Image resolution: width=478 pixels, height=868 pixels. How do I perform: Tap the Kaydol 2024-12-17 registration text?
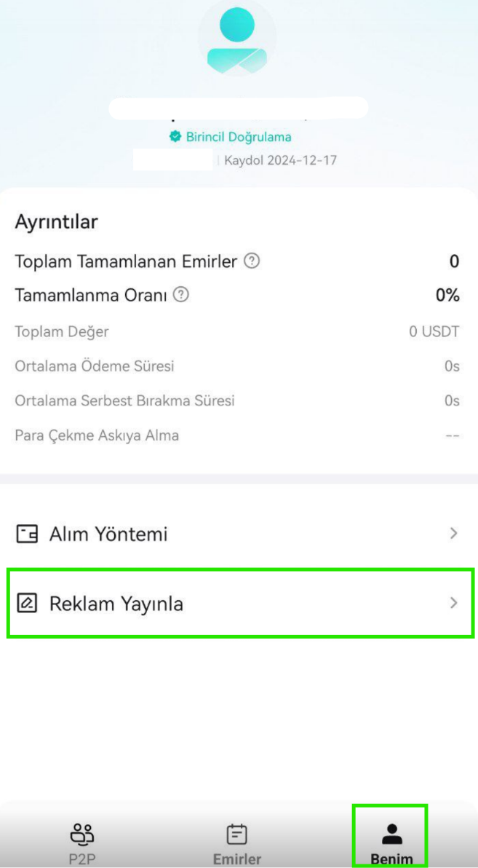[281, 161]
